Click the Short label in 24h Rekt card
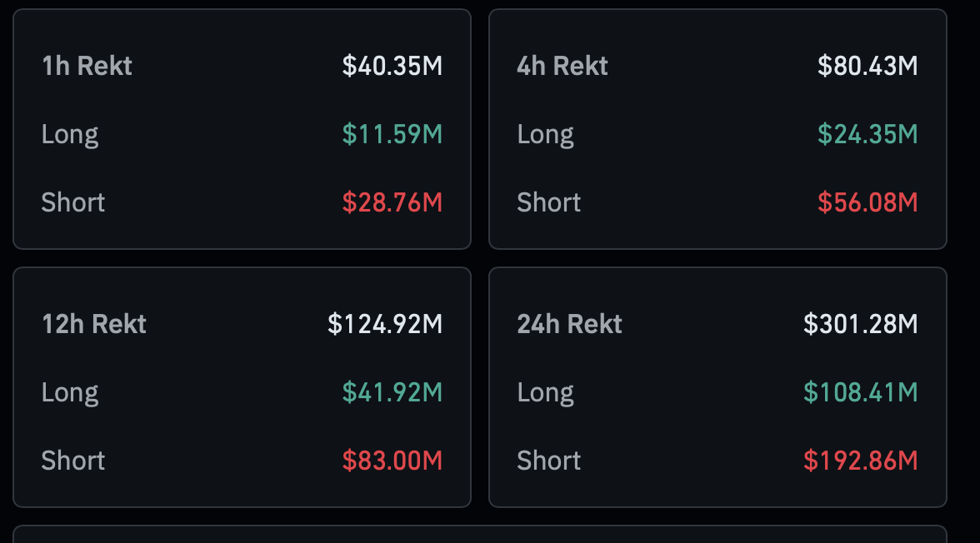 549,461
